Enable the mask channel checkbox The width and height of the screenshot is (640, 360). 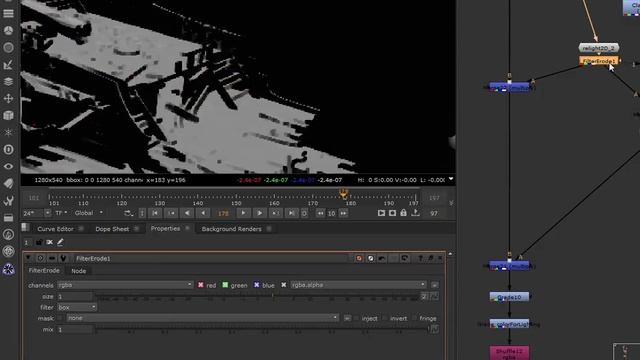click(60, 318)
